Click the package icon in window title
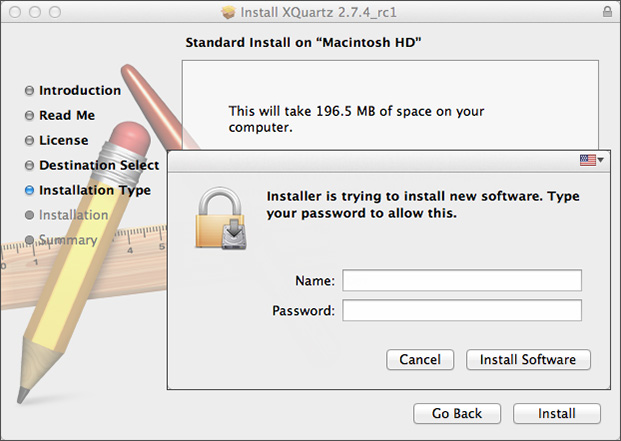The image size is (621, 441). point(229,11)
